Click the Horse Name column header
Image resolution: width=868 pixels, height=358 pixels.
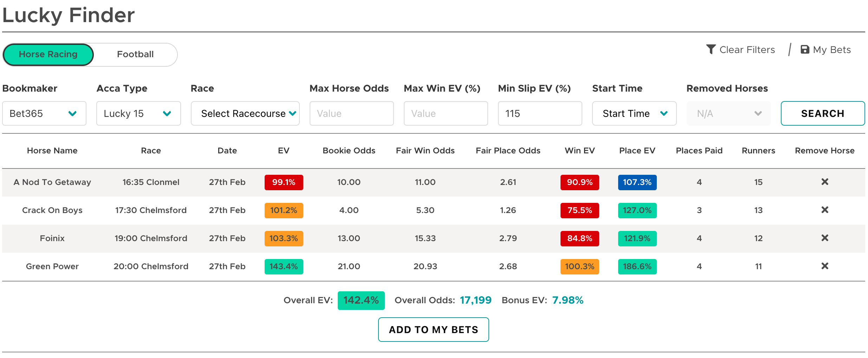click(x=52, y=151)
